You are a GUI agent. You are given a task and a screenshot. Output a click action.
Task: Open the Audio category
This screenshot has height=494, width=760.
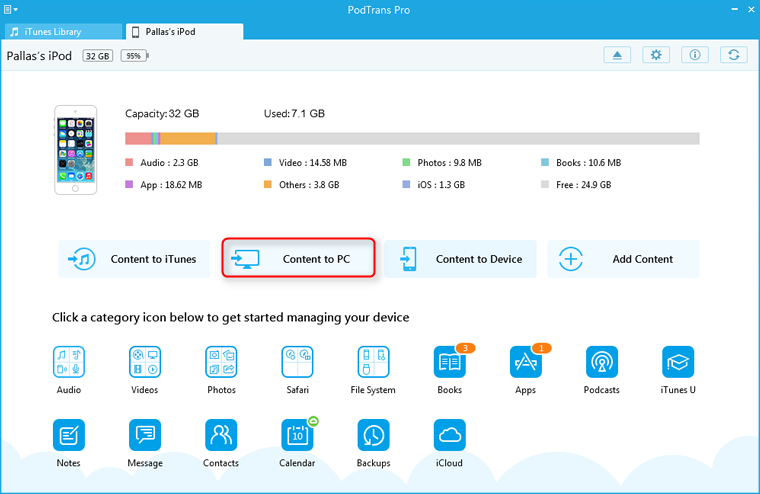pyautogui.click(x=69, y=361)
